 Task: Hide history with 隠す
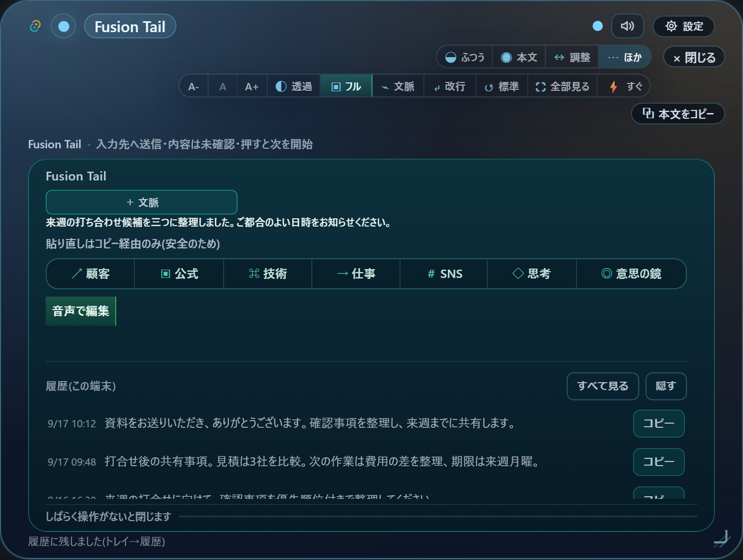666,386
